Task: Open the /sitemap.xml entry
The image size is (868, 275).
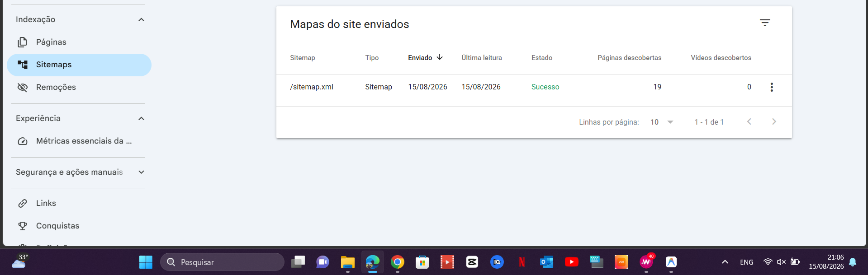Action: click(x=312, y=87)
